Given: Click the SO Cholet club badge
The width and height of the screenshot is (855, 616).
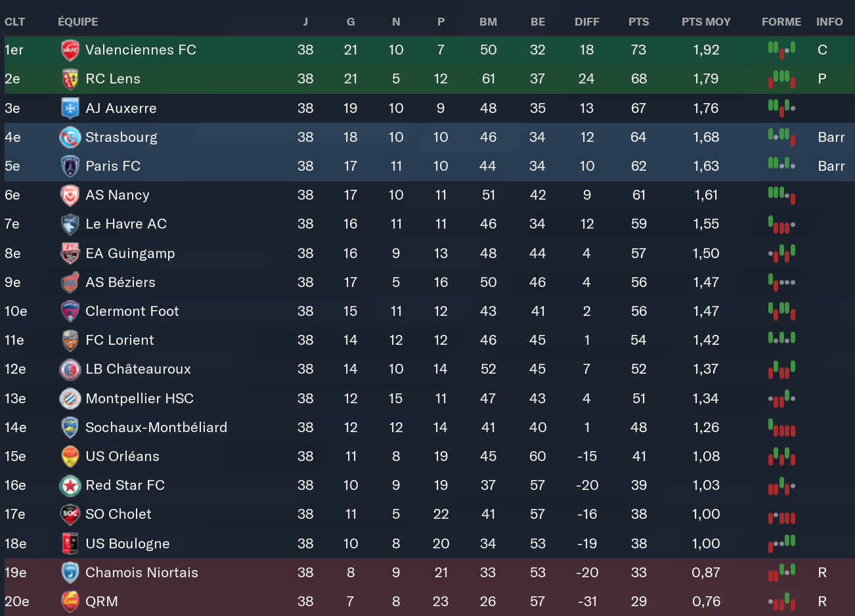Looking at the screenshot, I should point(70,514).
